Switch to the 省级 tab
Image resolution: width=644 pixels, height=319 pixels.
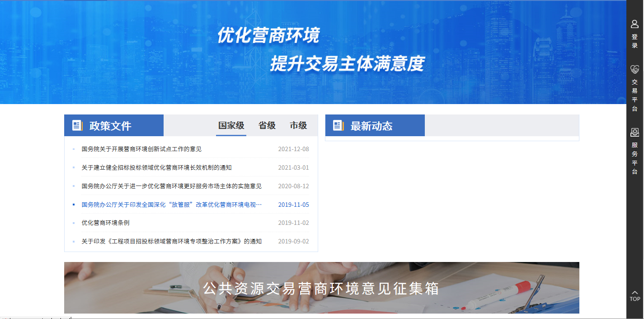tap(267, 126)
